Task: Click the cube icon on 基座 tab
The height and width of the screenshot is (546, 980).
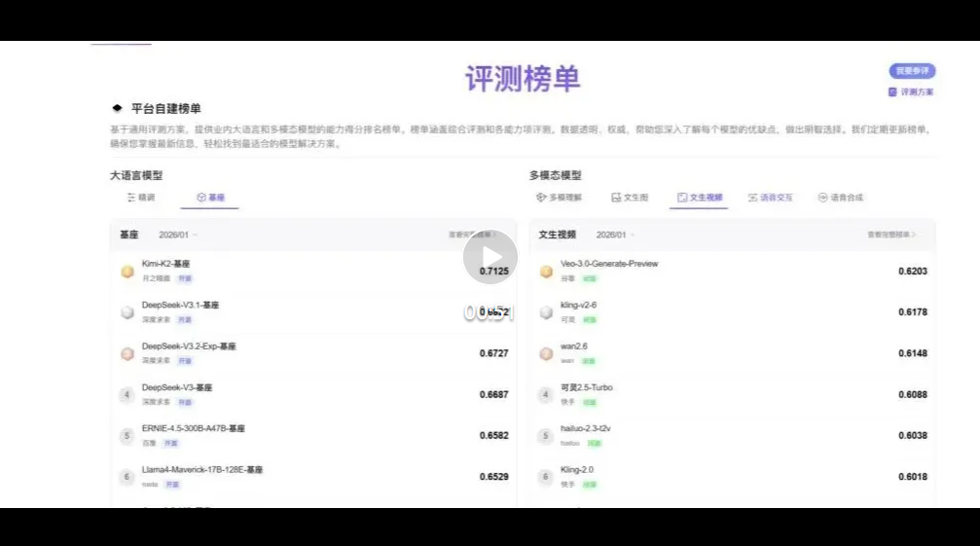Action: pos(201,198)
